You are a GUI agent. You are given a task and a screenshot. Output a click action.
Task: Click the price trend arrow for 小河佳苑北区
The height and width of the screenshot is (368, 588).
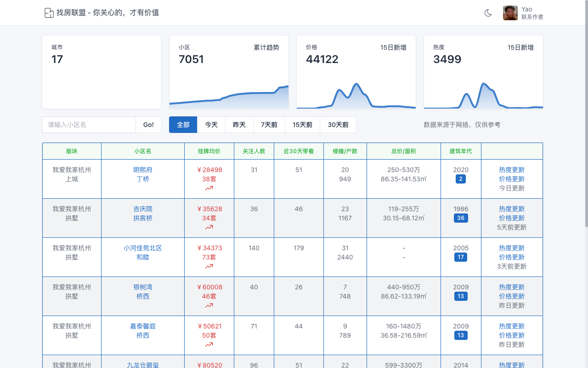pos(209,266)
